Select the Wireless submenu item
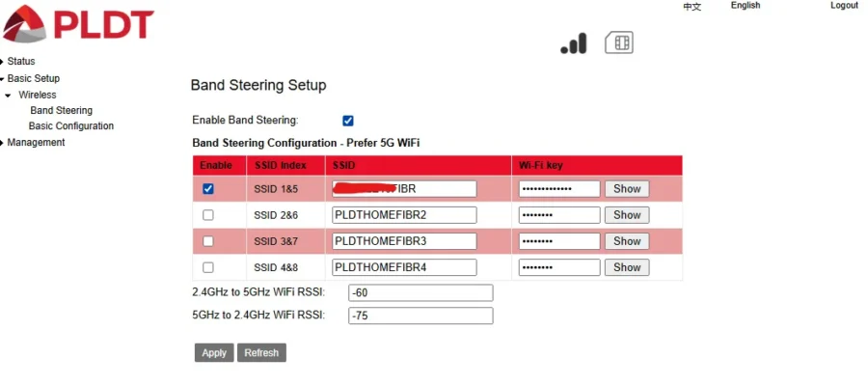The height and width of the screenshot is (385, 868). point(37,95)
